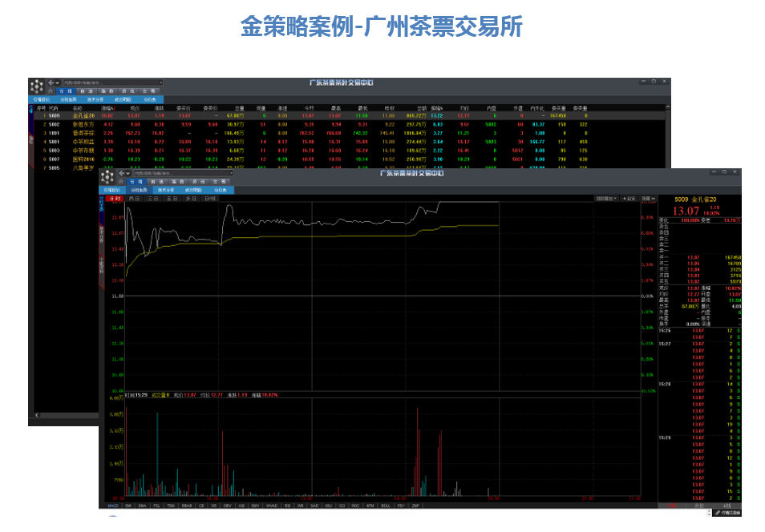Click the back arrow in the back window

point(51,83)
